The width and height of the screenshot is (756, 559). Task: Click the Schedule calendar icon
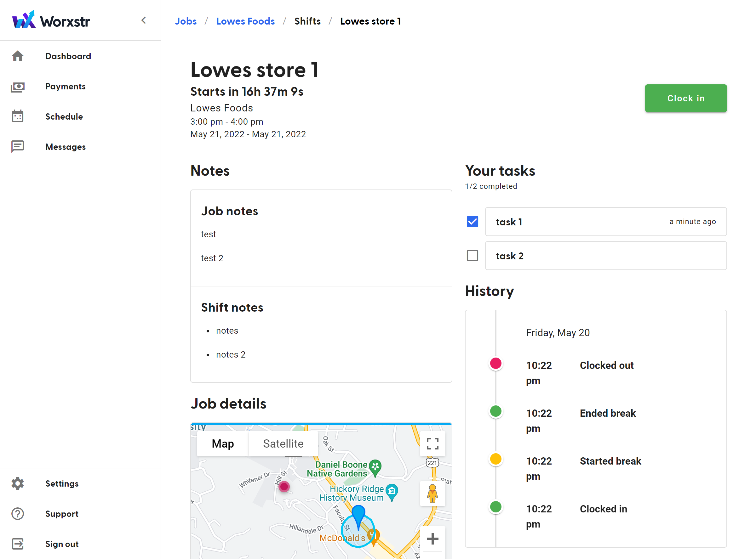(18, 116)
